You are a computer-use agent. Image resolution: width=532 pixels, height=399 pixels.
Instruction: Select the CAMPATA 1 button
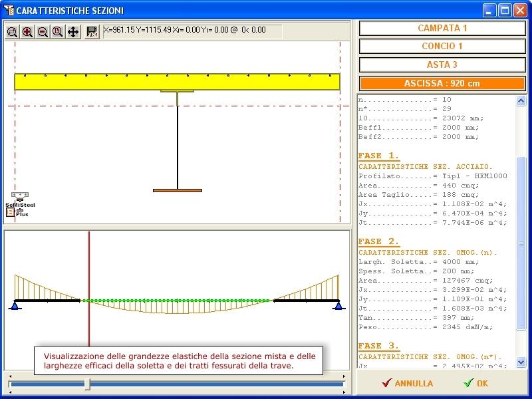pos(442,28)
